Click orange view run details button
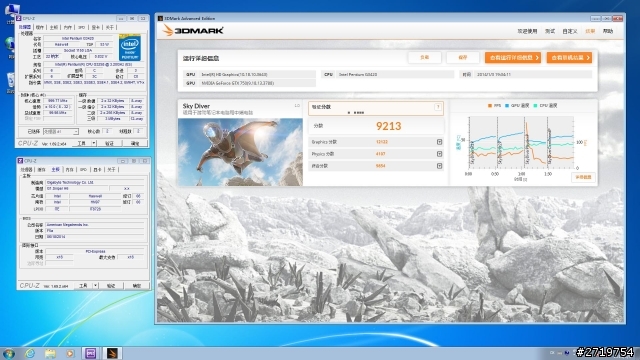This screenshot has height=360, width=640. tap(513, 58)
